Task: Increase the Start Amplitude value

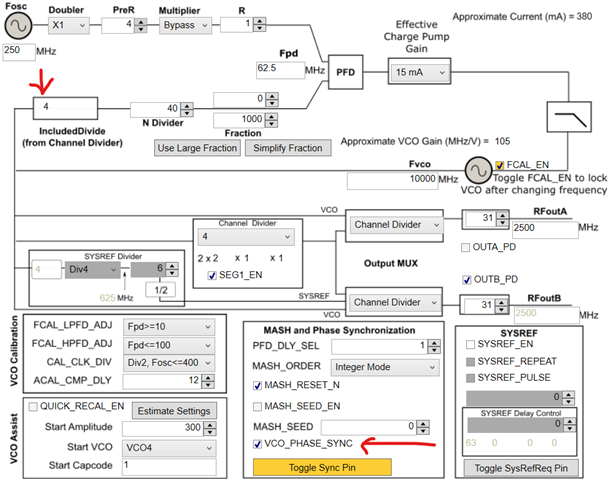Action: click(x=210, y=425)
